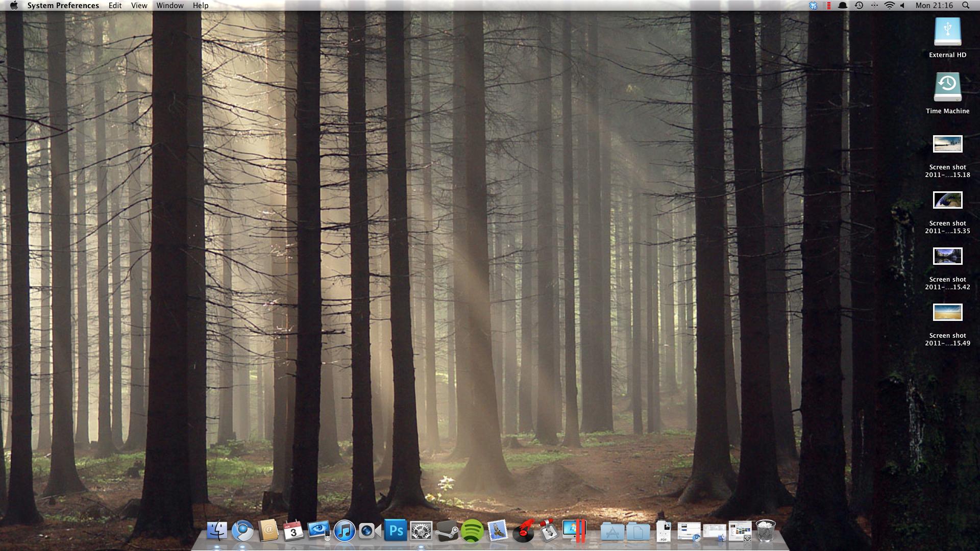Open Address Book in the dock
980x551 pixels.
[268, 531]
